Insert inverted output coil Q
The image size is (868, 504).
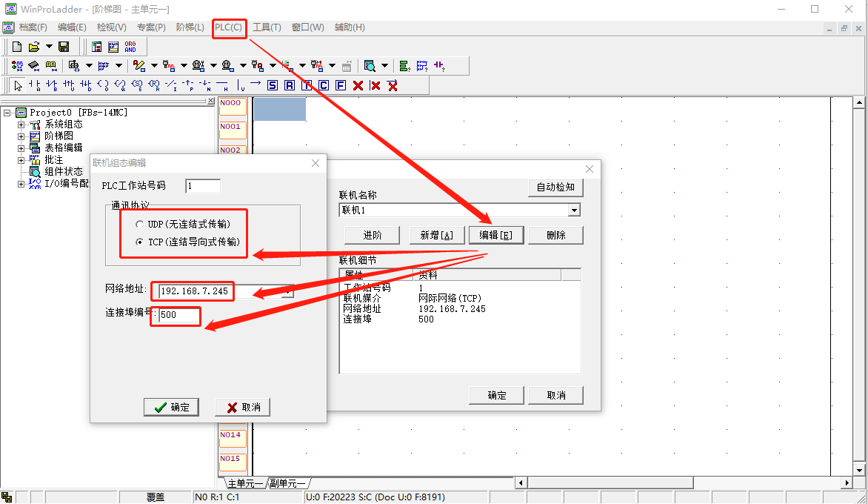120,85
